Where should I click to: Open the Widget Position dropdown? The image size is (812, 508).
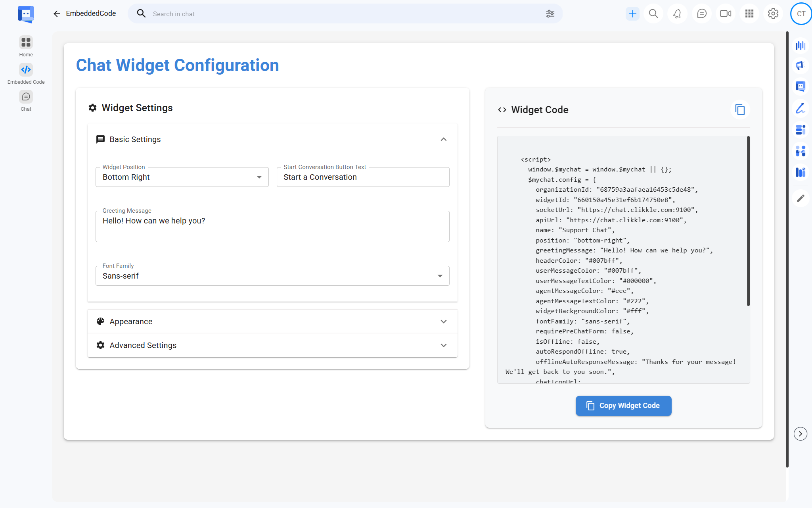click(182, 177)
